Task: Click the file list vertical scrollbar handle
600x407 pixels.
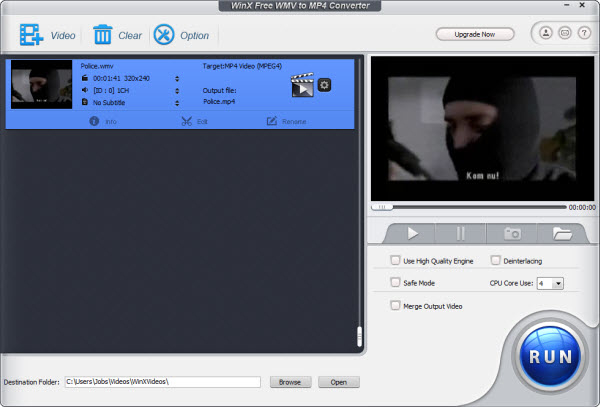Action: [359, 337]
